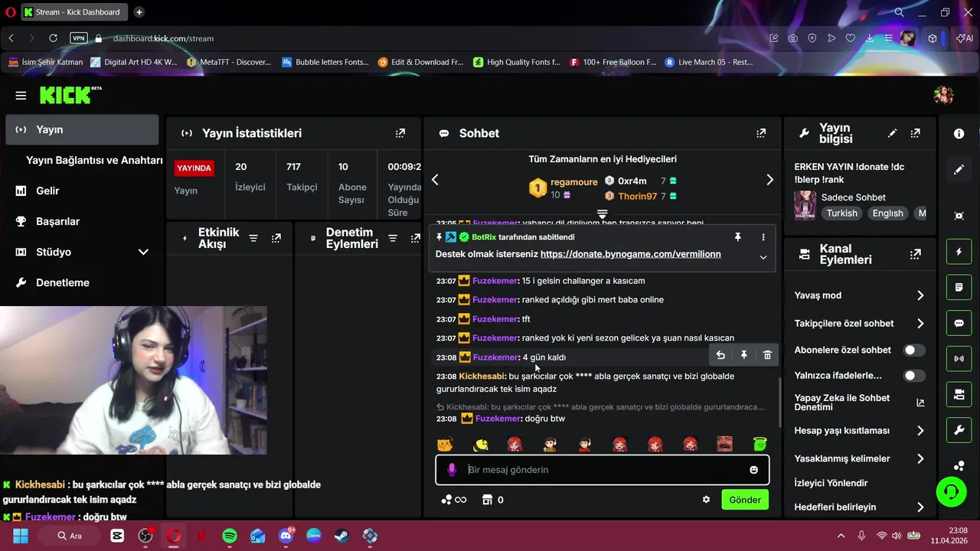Image resolution: width=980 pixels, height=551 pixels.
Task: Delete the '4 gün kaldı' chat message
Action: click(767, 355)
